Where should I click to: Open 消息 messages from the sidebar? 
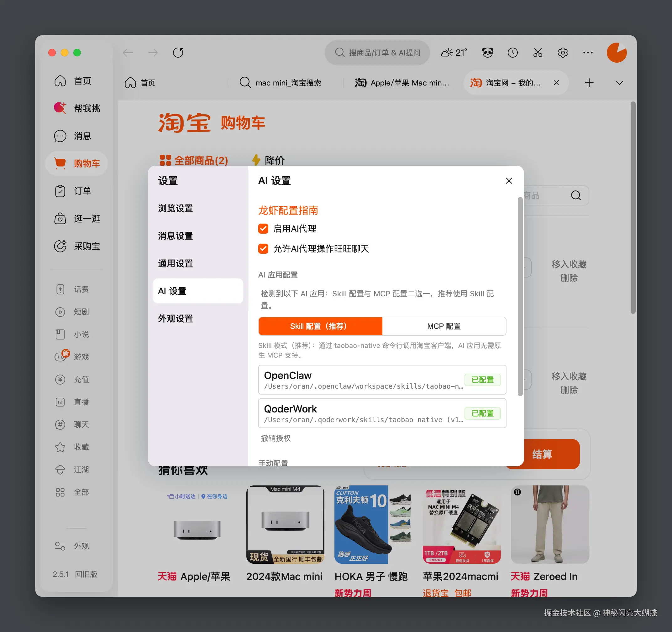pyautogui.click(x=60, y=136)
